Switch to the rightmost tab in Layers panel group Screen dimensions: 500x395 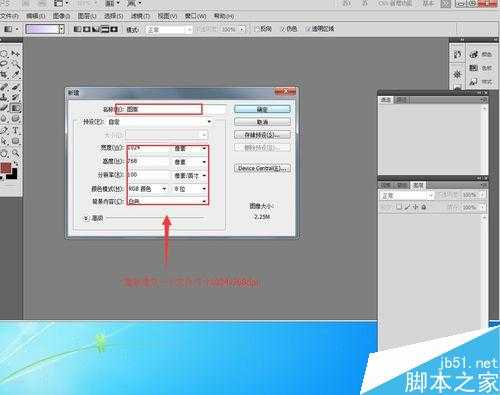click(x=418, y=185)
